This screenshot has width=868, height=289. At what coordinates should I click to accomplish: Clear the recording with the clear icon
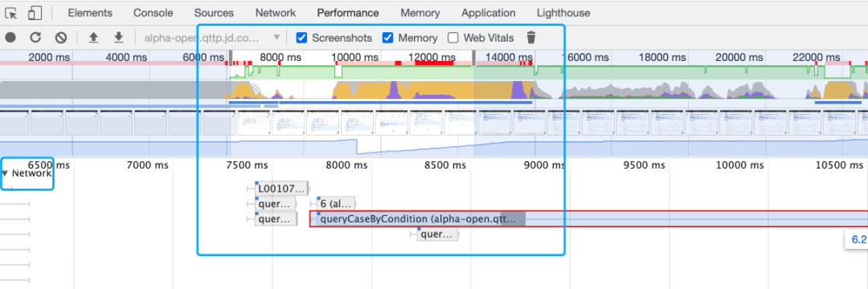point(61,38)
